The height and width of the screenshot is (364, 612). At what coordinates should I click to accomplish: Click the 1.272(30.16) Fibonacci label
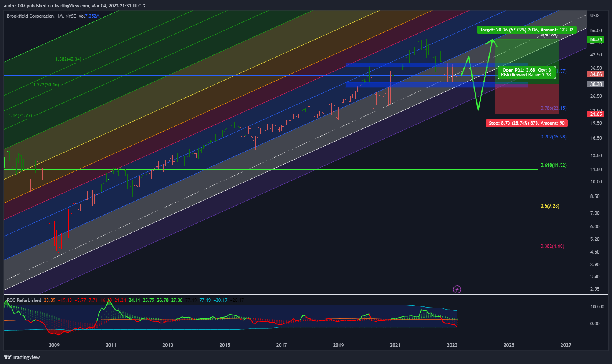point(46,85)
